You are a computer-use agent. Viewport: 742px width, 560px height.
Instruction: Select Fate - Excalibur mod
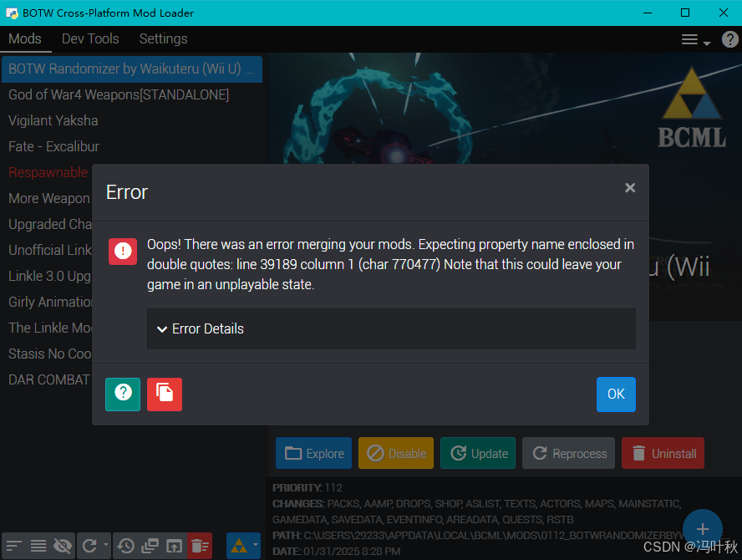[131, 147]
